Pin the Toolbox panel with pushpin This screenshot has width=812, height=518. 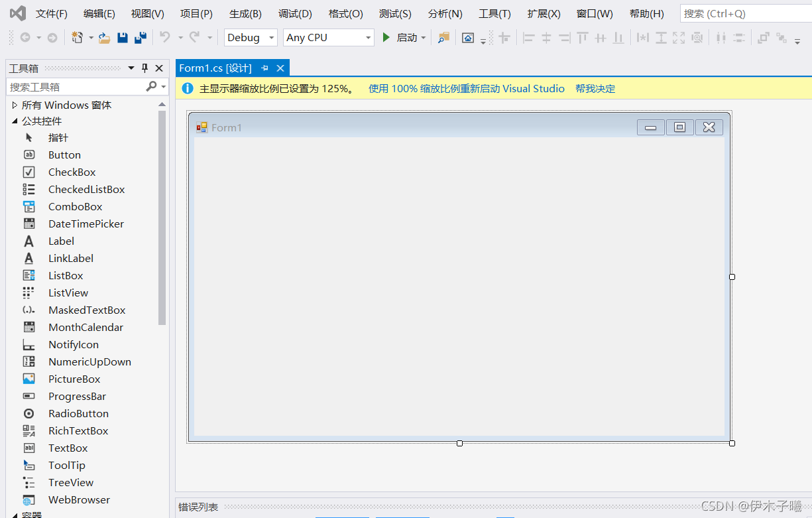coord(145,68)
